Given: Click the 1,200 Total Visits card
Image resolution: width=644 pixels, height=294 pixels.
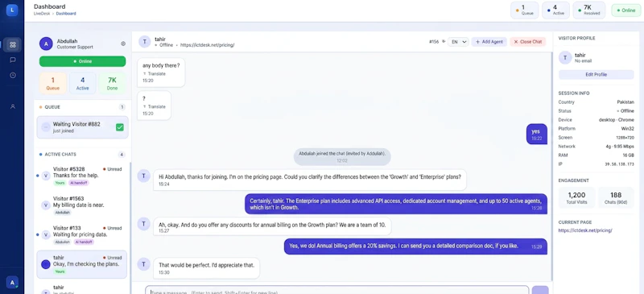Looking at the screenshot, I should point(576,197).
